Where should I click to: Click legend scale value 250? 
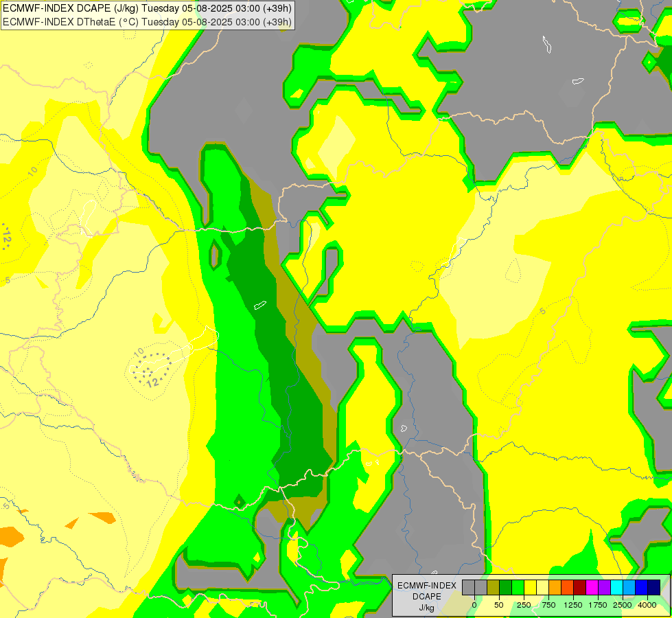point(524,605)
